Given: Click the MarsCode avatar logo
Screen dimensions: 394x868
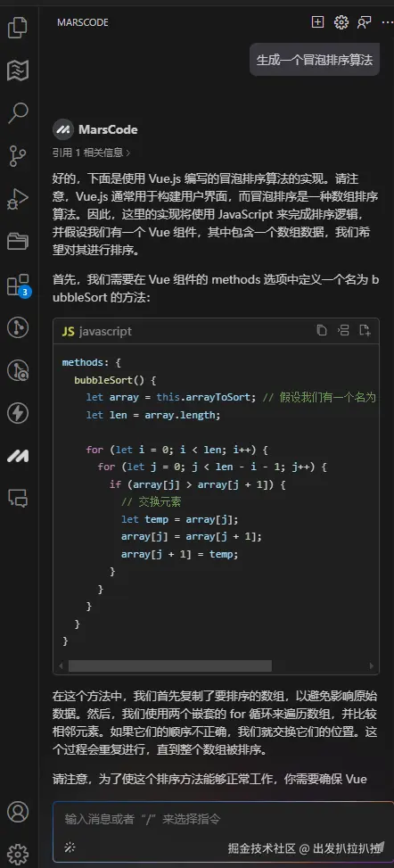Looking at the screenshot, I should pos(63,129).
